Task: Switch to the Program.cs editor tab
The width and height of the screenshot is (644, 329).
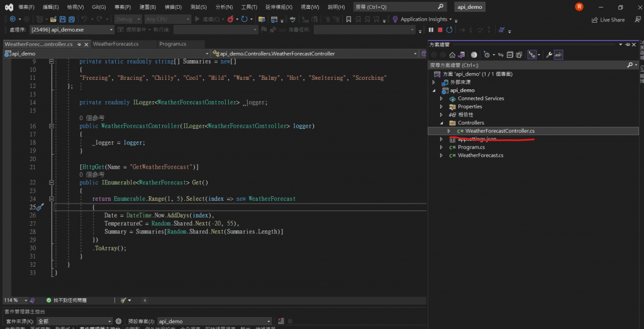Action: [172, 44]
